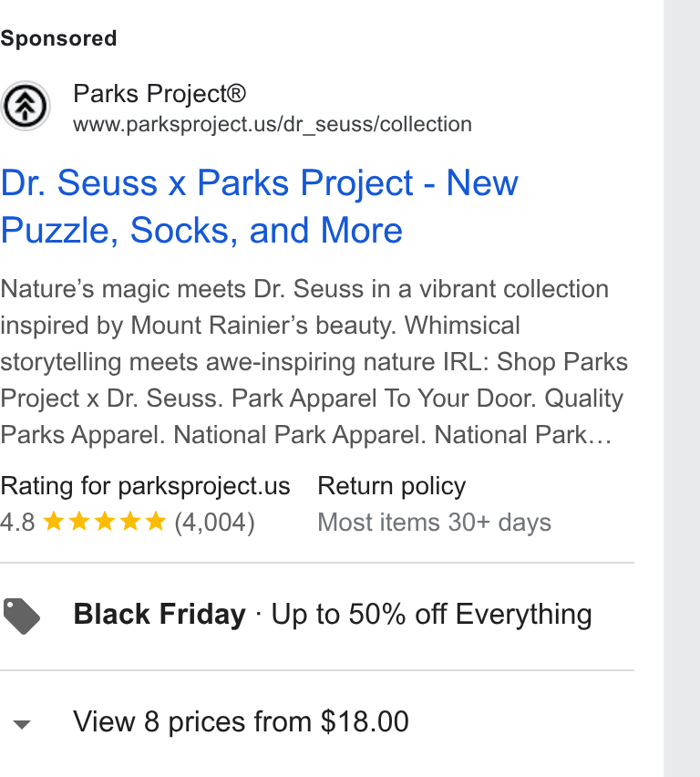Click the gray price tag icon

(21, 616)
